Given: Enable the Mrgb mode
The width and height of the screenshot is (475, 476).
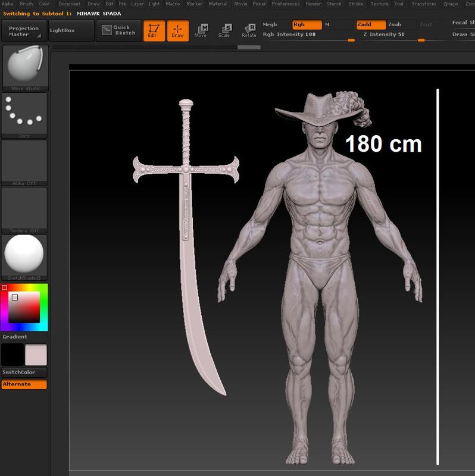Looking at the screenshot, I should (x=271, y=25).
